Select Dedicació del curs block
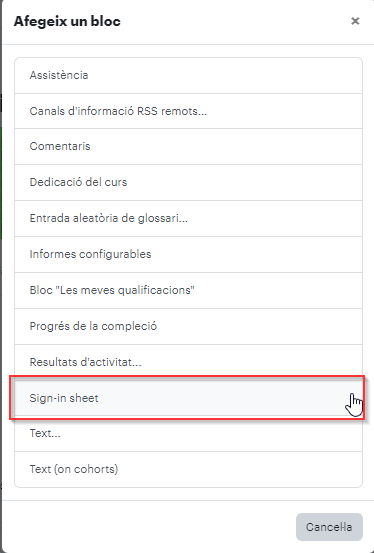Viewport: 374px width, 553px height. tap(188, 182)
